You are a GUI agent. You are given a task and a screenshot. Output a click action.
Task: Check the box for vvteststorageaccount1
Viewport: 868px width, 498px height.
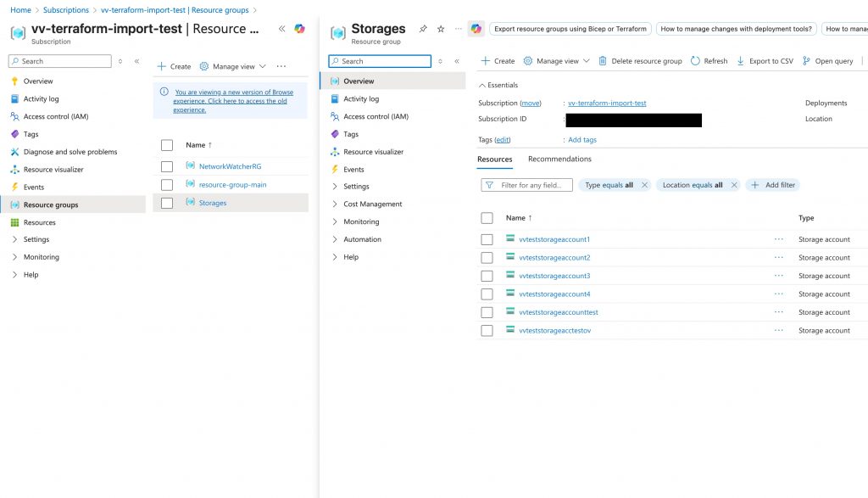487,239
